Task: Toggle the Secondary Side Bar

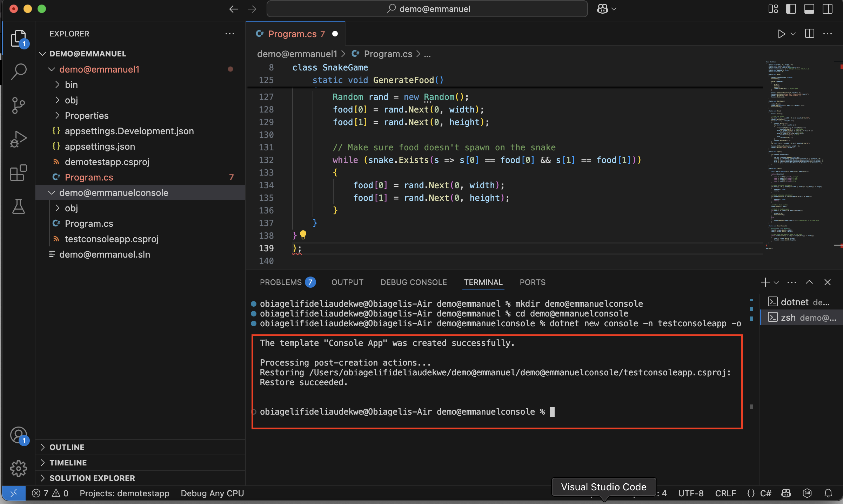Action: tap(828, 9)
